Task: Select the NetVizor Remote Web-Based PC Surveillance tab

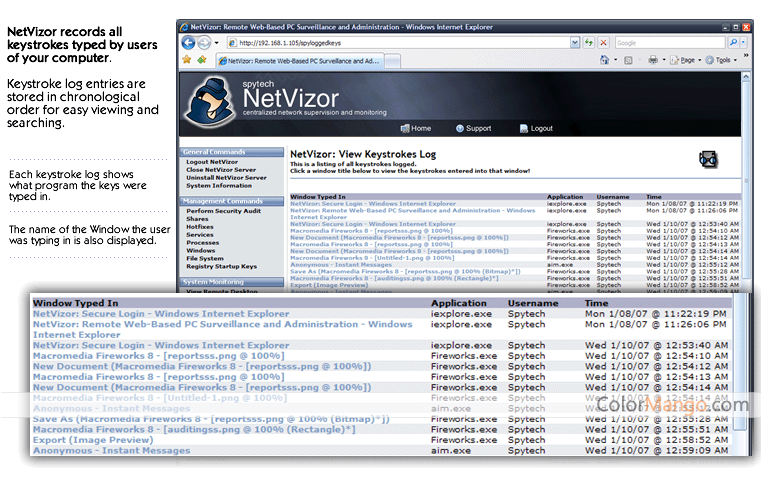Action: pos(299,61)
